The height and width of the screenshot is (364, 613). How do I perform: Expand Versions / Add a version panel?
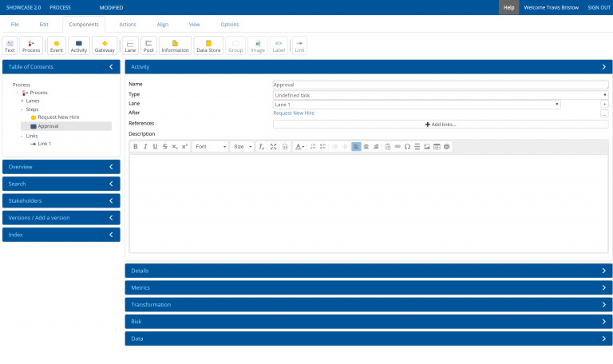point(61,218)
